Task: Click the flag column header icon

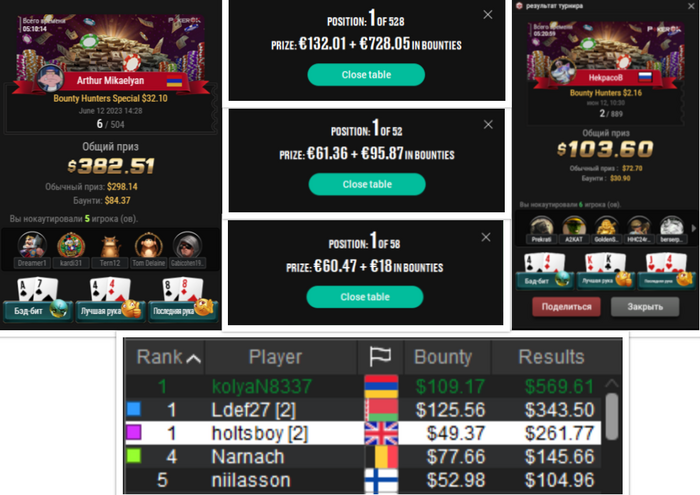Action: pyautogui.click(x=380, y=357)
